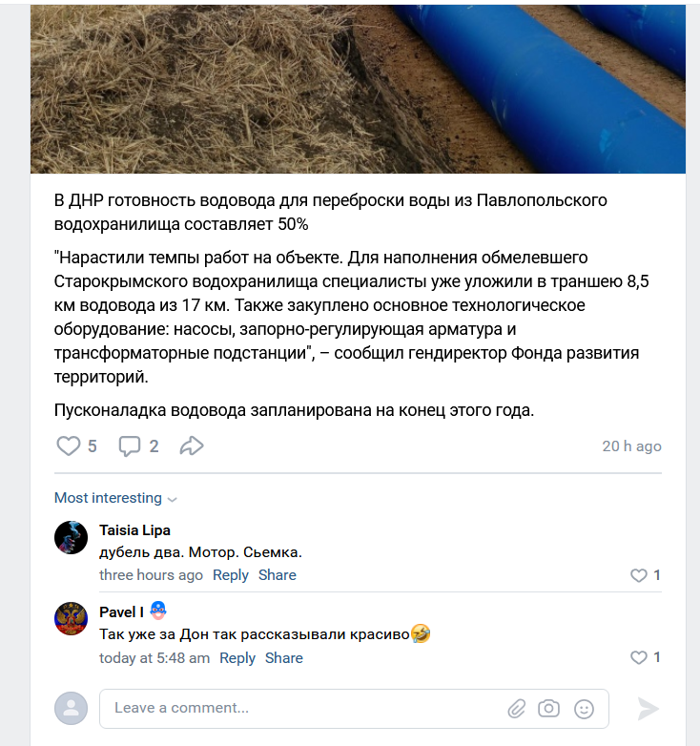Image resolution: width=700 pixels, height=746 pixels.
Task: Send comment with paper plane icon
Action: pyautogui.click(x=648, y=709)
